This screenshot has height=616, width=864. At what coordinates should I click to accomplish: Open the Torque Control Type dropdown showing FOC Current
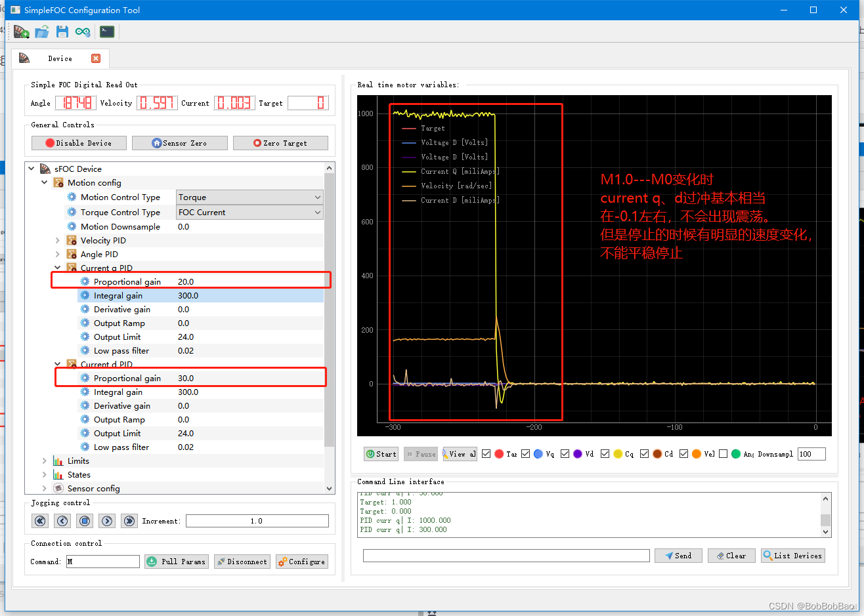249,213
